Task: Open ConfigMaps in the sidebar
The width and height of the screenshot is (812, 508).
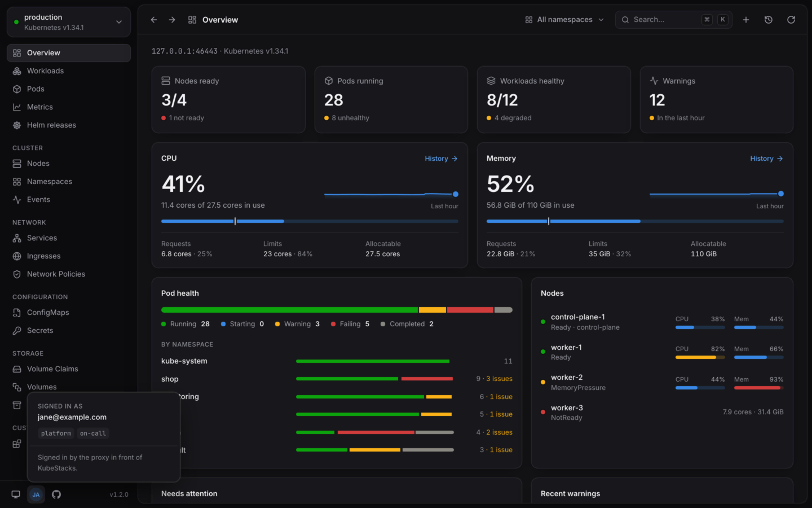Action: pos(69,313)
